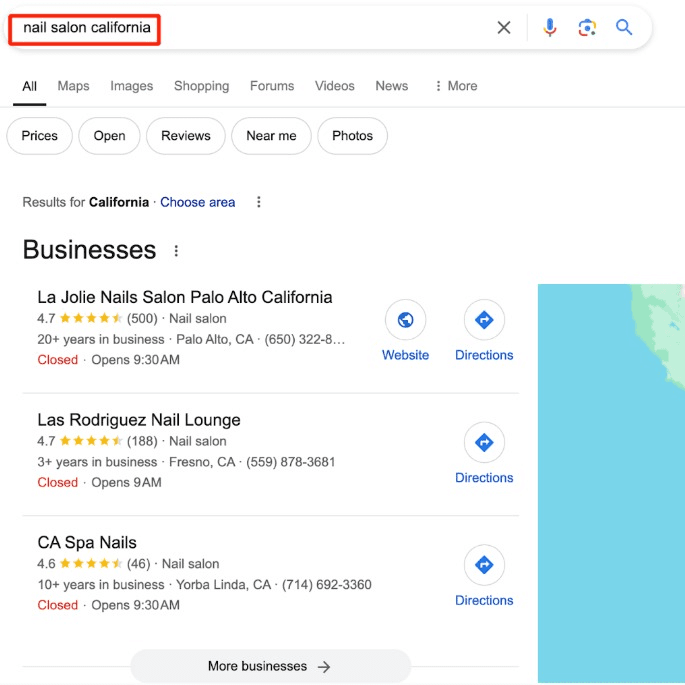The width and height of the screenshot is (685, 685).
Task: Click the More businesses button
Action: click(x=270, y=666)
